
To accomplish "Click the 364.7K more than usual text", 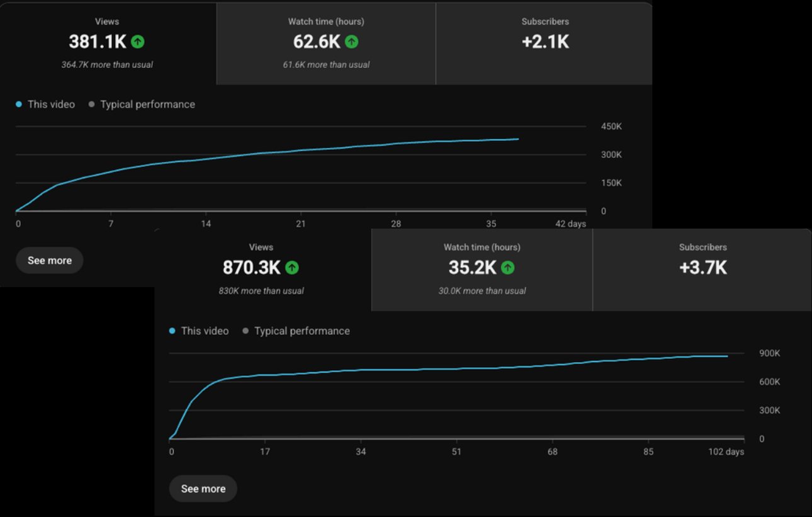I will (107, 65).
